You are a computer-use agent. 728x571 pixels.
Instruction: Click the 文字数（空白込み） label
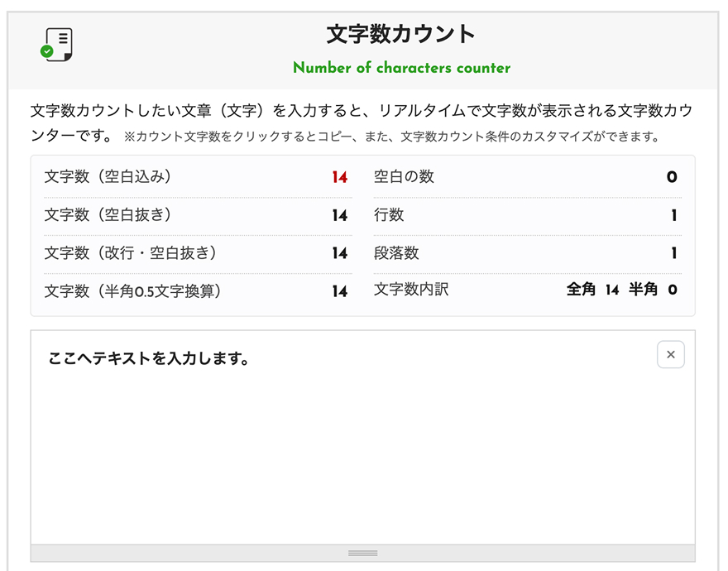[x=108, y=176]
